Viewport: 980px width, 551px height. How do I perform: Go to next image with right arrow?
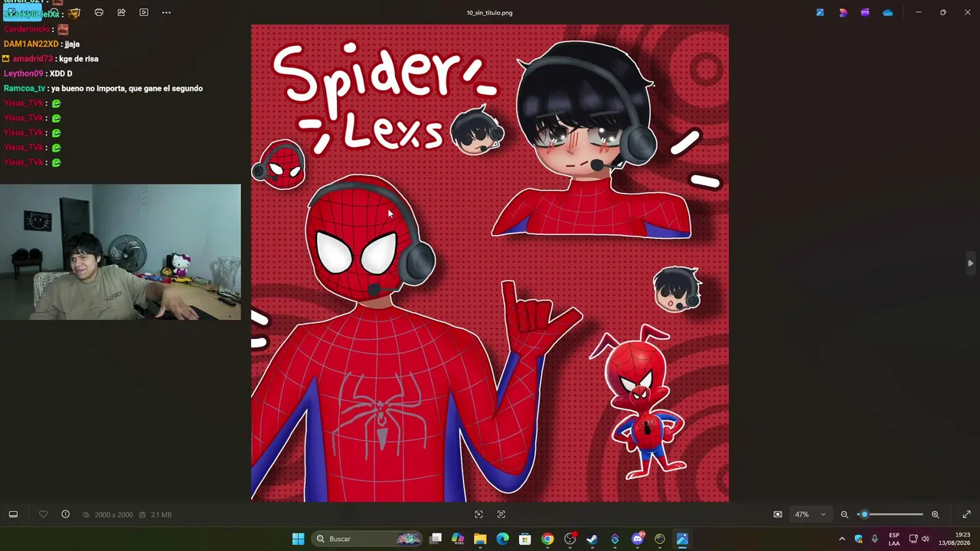[970, 263]
